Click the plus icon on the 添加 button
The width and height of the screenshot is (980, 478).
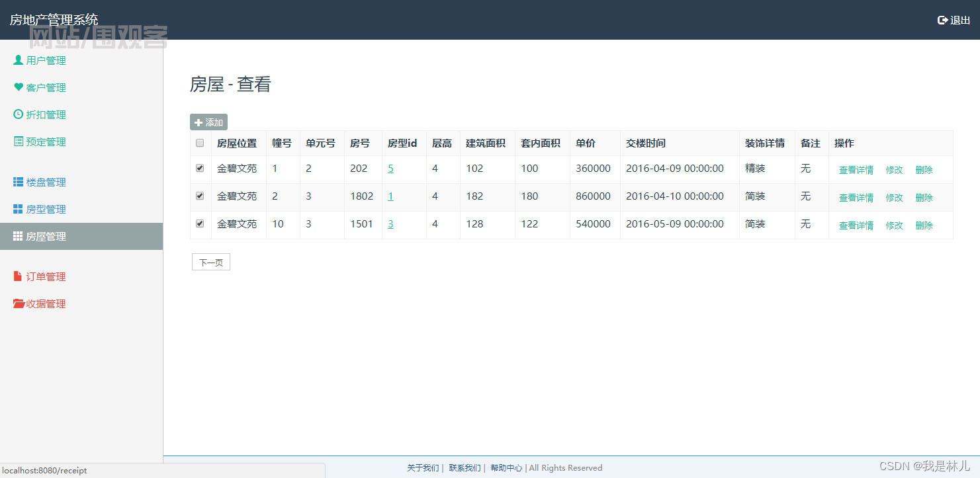(x=199, y=122)
